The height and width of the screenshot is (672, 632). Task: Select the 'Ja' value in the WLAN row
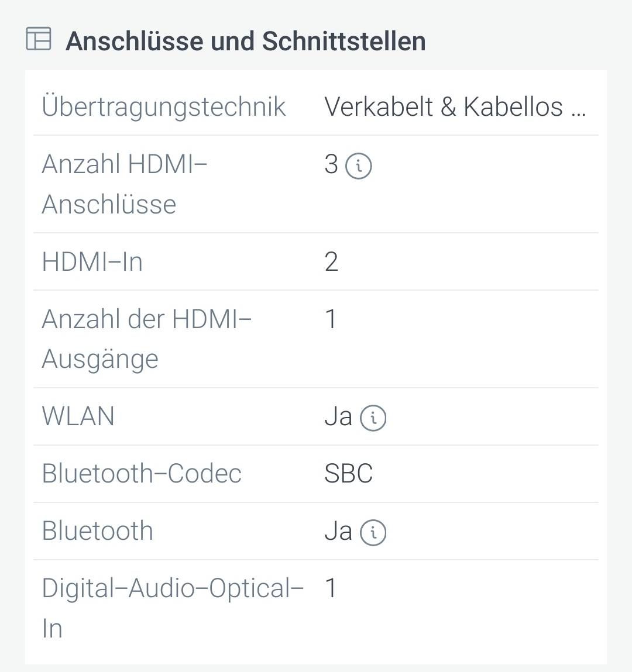338,417
